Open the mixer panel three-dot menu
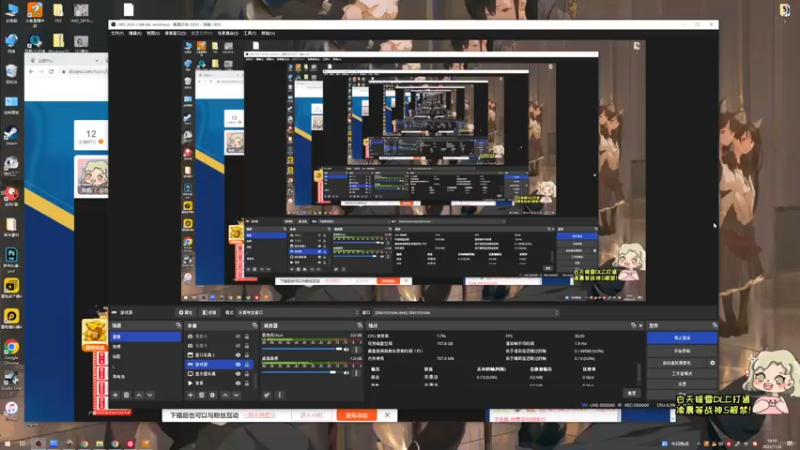This screenshot has height=450, width=800. tap(280, 395)
